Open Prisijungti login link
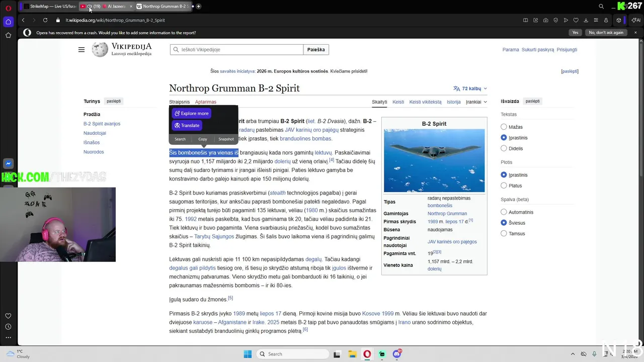Viewport: 644px width, 362px height. [x=567, y=50]
